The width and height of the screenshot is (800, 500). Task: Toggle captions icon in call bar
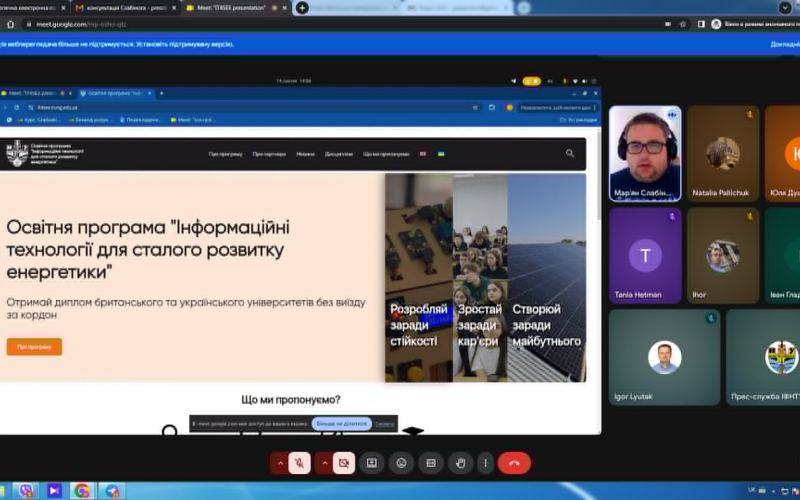[431, 463]
